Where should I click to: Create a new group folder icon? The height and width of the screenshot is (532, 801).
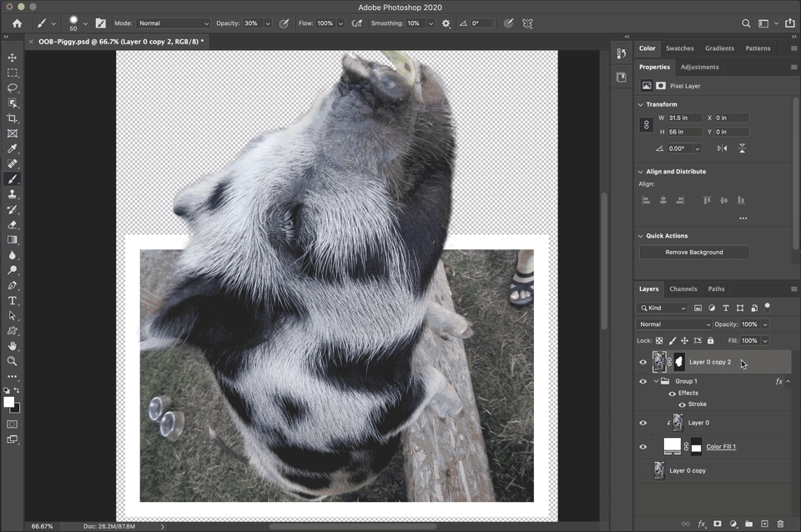click(749, 524)
